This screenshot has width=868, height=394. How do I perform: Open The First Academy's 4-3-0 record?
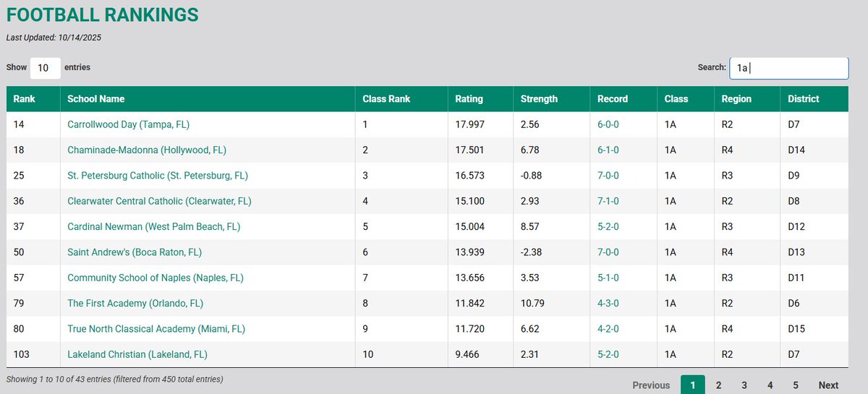(608, 303)
